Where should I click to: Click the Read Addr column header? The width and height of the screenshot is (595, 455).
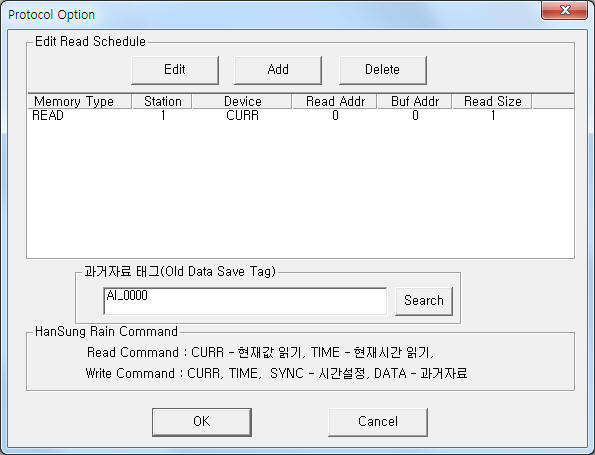point(334,102)
